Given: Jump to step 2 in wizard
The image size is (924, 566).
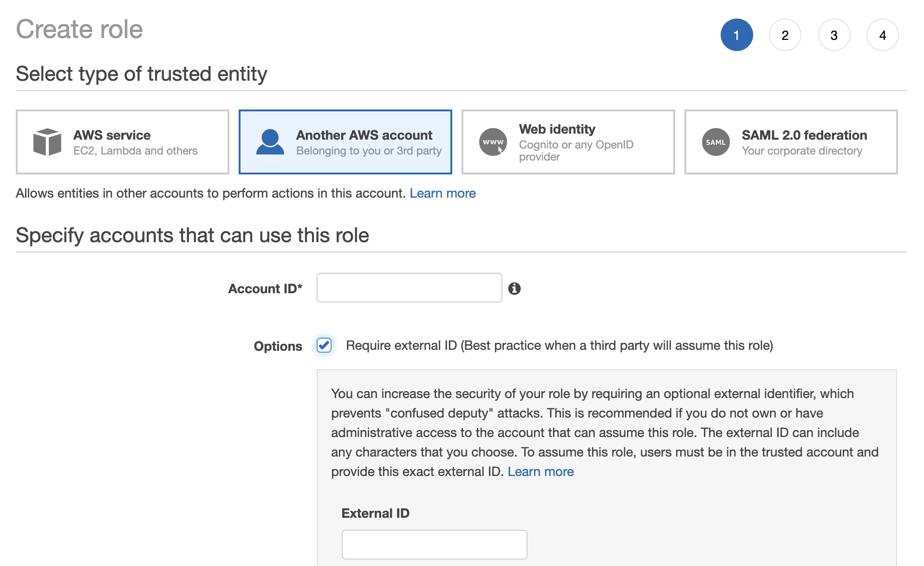Looking at the screenshot, I should pos(785,35).
